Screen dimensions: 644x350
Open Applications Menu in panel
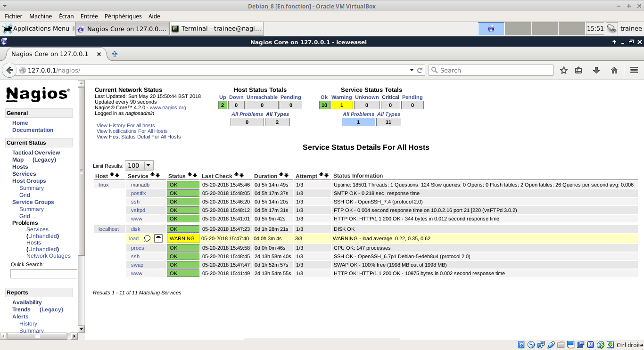36,28
